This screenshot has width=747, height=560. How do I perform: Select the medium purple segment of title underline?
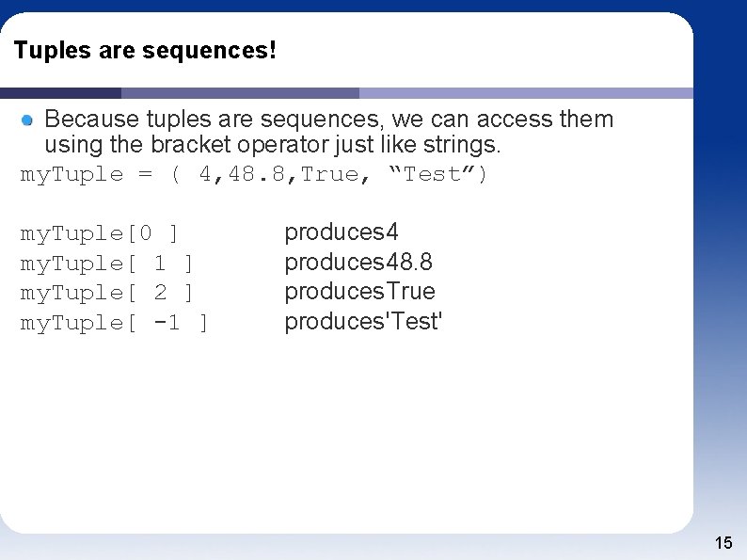tap(240, 93)
